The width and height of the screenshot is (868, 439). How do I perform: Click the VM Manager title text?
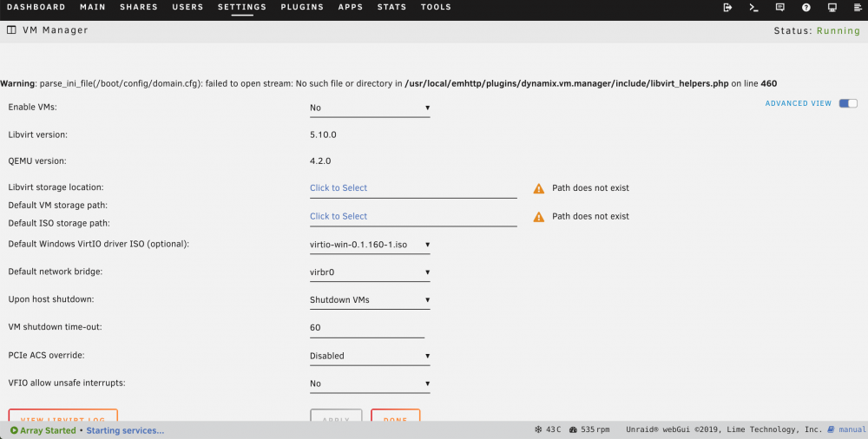coord(56,29)
